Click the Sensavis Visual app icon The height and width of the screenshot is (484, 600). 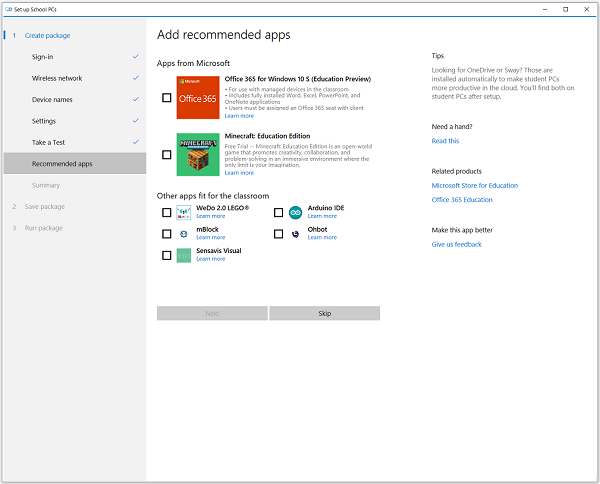pos(184,255)
